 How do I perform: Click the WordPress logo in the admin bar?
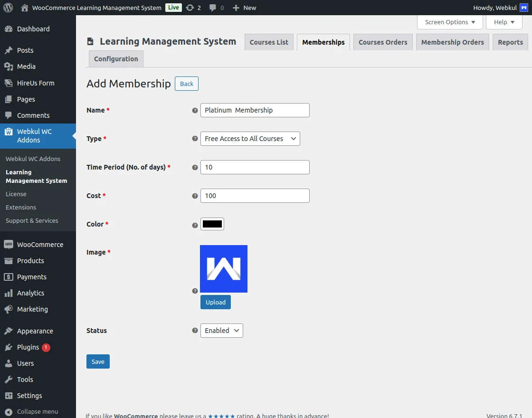pos(8,7)
